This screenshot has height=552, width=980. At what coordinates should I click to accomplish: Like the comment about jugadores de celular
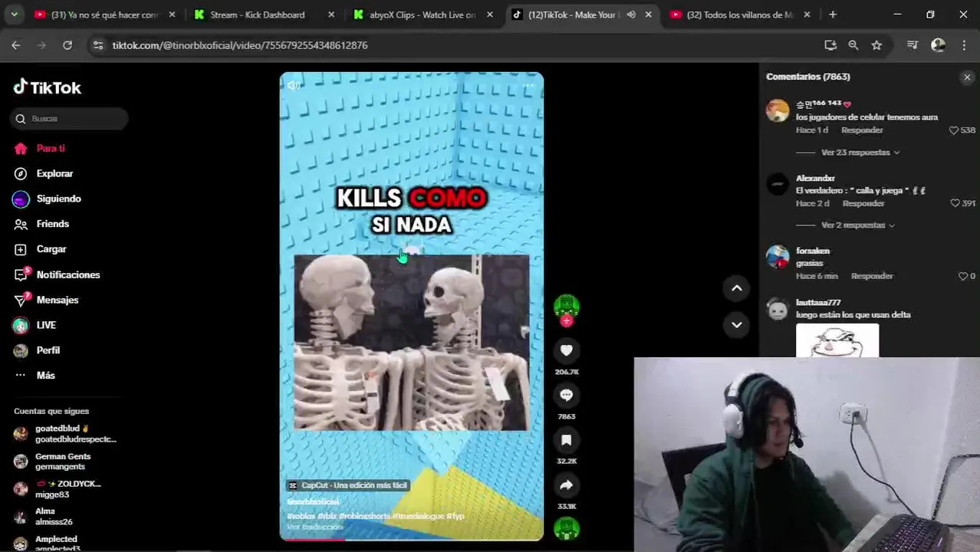point(954,130)
